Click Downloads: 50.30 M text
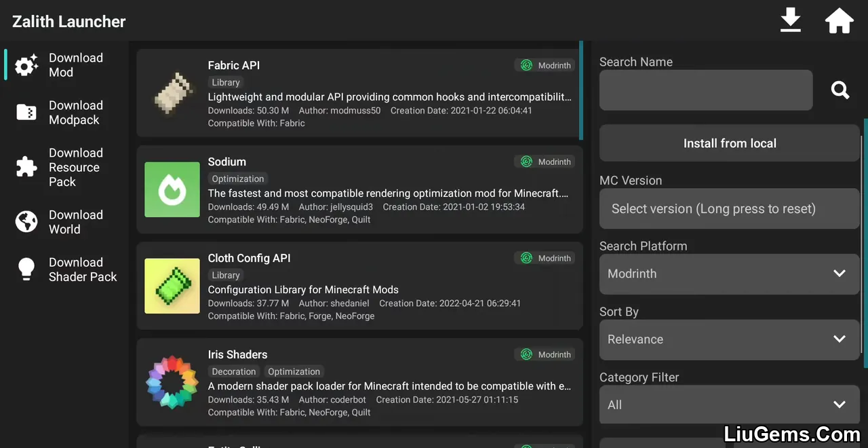The width and height of the screenshot is (868, 448). [x=248, y=110]
